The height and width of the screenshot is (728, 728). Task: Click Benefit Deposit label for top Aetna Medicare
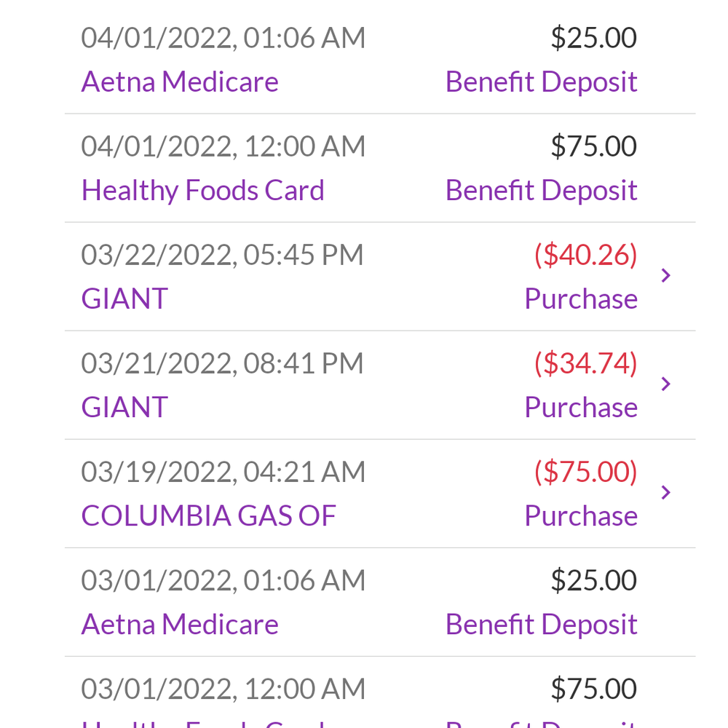pos(542,82)
